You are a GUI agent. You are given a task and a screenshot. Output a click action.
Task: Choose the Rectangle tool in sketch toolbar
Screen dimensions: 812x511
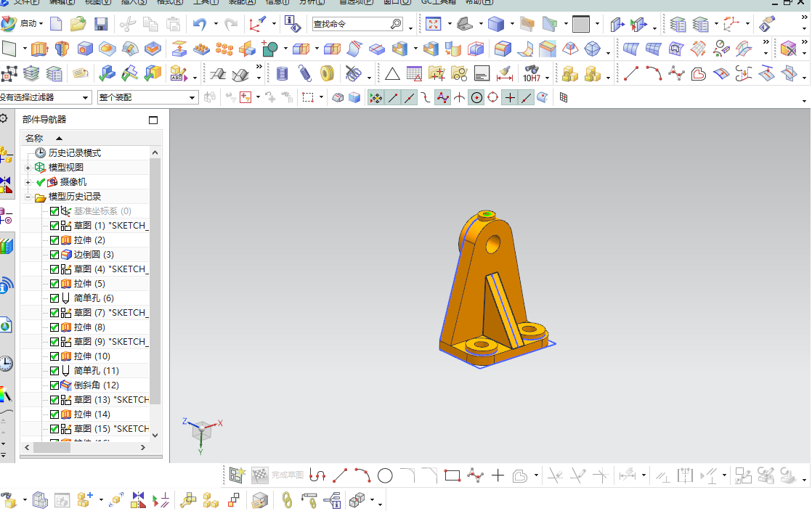[x=452, y=475]
